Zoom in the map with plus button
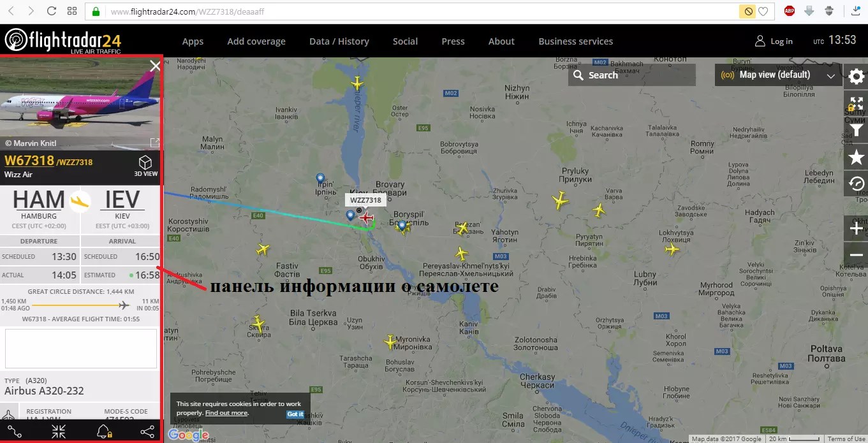 [856, 228]
